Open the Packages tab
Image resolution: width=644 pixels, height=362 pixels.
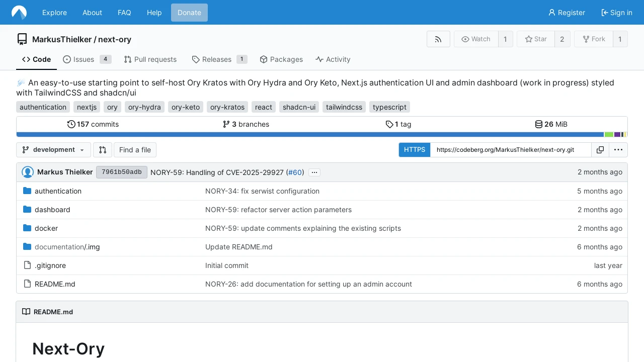(281, 59)
